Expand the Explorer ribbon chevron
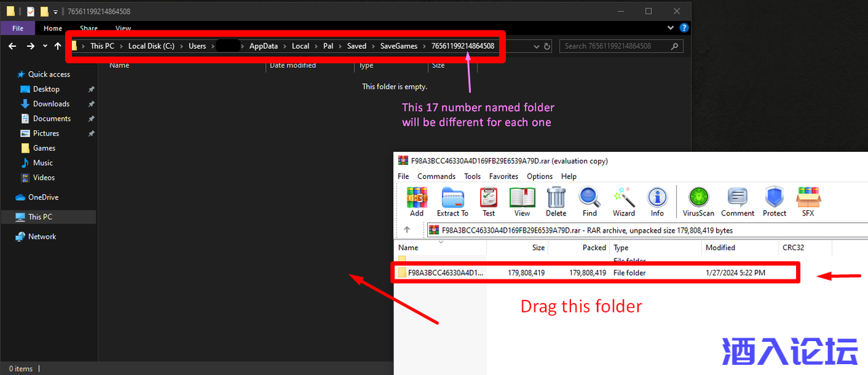The height and width of the screenshot is (375, 868). (x=671, y=28)
